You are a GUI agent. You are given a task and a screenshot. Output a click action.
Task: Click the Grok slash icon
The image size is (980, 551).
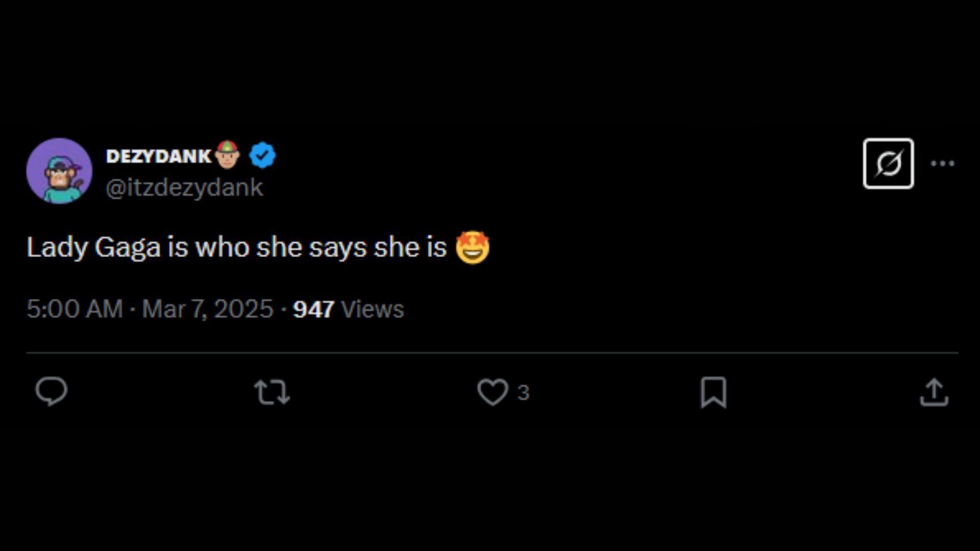(888, 164)
